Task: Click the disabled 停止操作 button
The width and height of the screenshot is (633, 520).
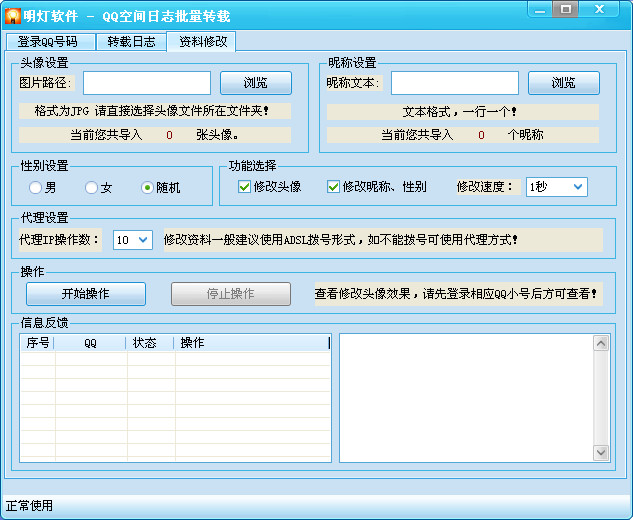Action: [x=231, y=294]
